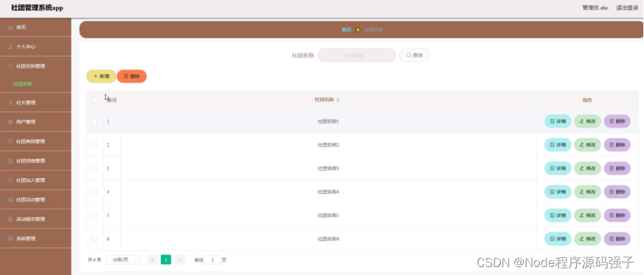Image resolution: width=644 pixels, height=275 pixels.
Task: Open 详情 for 社团名称3 row
Action: pos(558,168)
